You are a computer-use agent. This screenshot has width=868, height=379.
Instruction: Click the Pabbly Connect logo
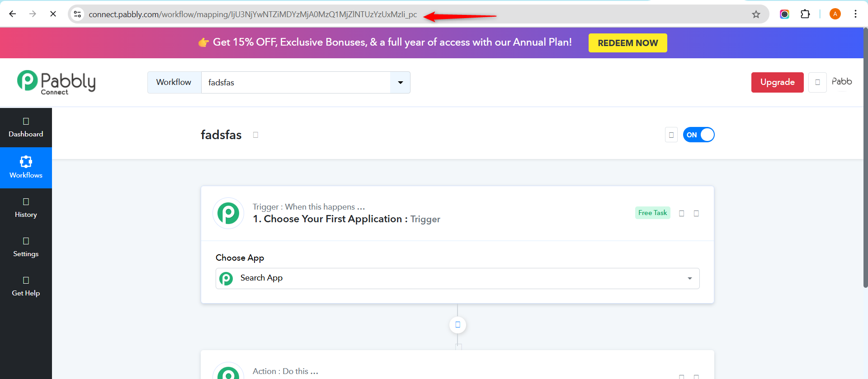tap(56, 82)
